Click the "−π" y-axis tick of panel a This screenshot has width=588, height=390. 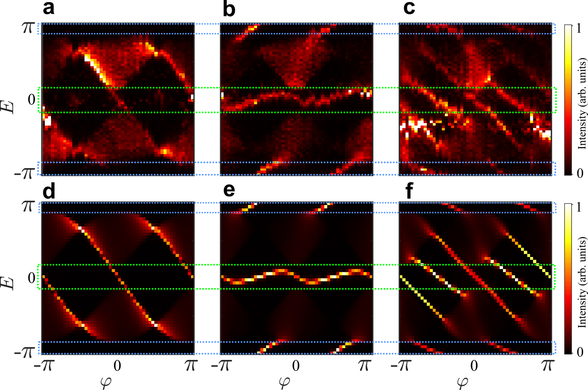(x=25, y=173)
